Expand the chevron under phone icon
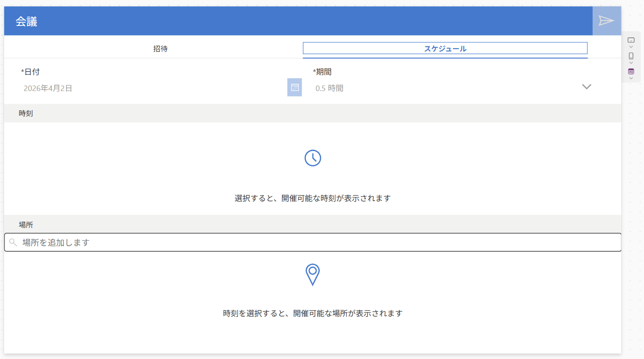This screenshot has width=644, height=359. tap(631, 63)
